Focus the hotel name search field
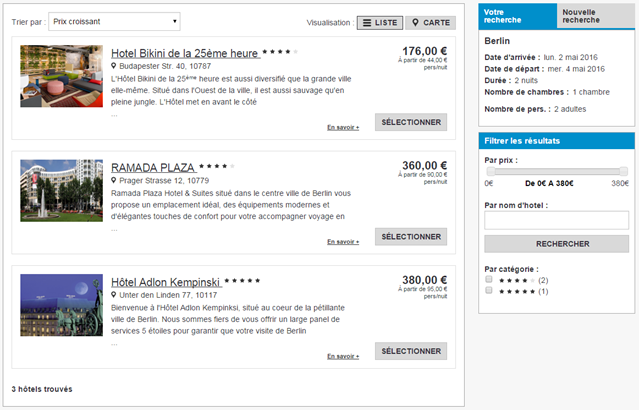The height and width of the screenshot is (410, 639). coord(556,219)
